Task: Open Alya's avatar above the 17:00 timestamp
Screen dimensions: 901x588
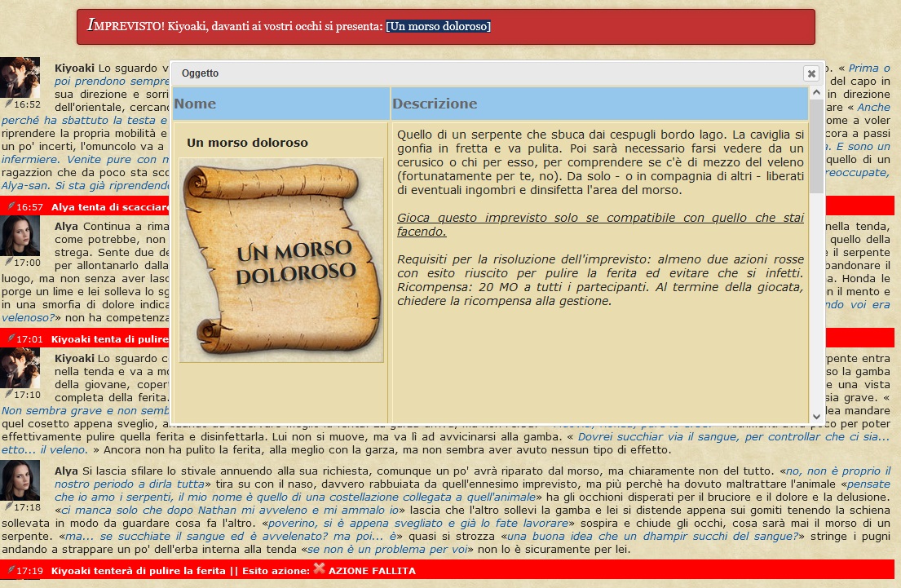Action: pyautogui.click(x=20, y=236)
